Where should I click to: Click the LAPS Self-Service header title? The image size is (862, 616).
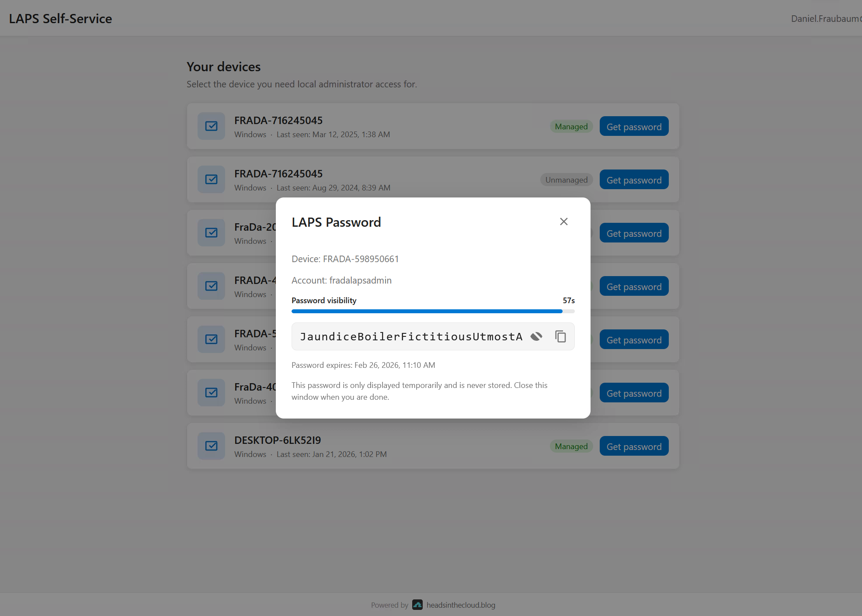pyautogui.click(x=60, y=18)
